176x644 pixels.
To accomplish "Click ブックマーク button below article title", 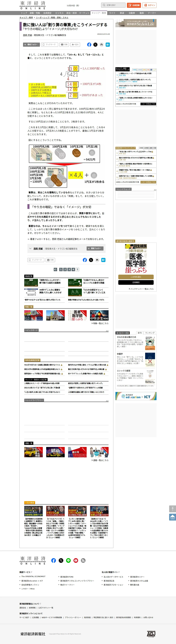I will tap(49, 44).
